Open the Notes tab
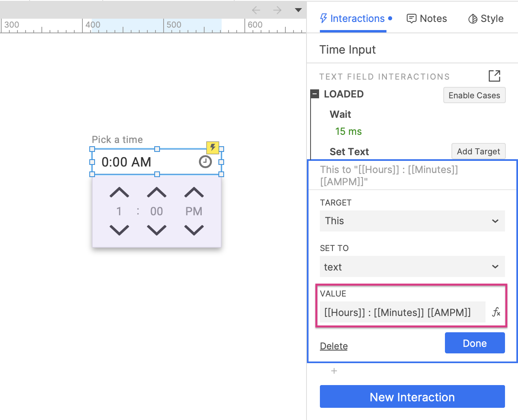 pos(427,19)
